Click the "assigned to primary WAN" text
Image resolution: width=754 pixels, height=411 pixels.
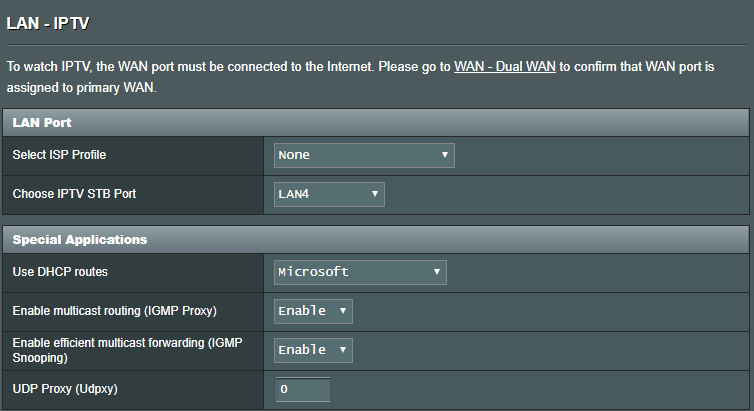pyautogui.click(x=82, y=87)
